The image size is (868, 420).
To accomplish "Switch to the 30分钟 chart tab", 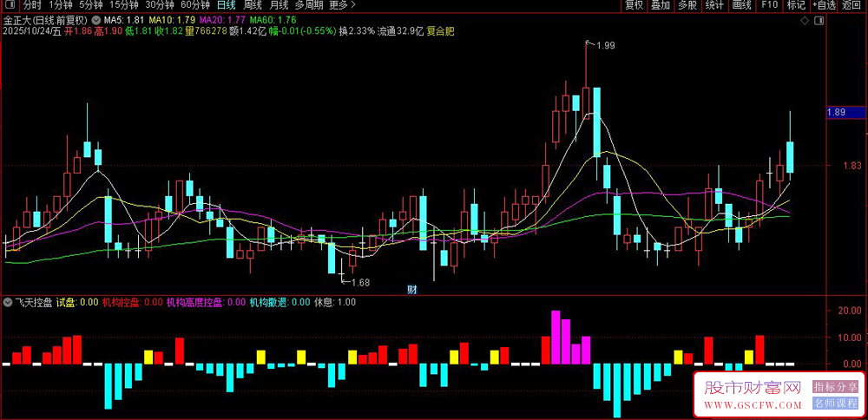I will pyautogui.click(x=159, y=5).
